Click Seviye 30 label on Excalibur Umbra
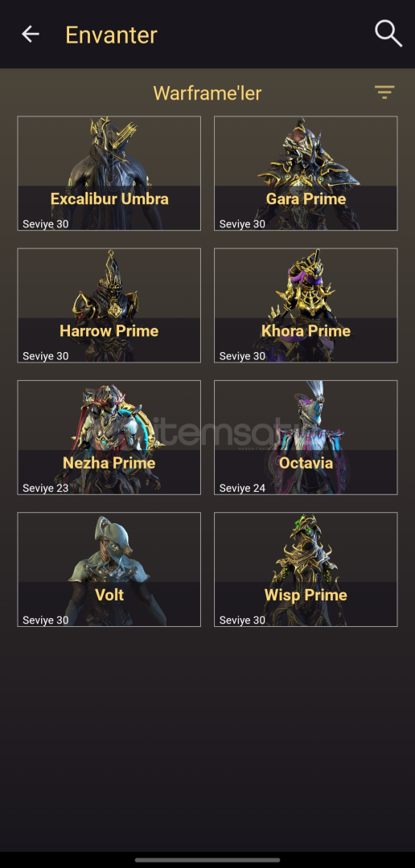Viewport: 415px width, 868px height. tap(45, 224)
